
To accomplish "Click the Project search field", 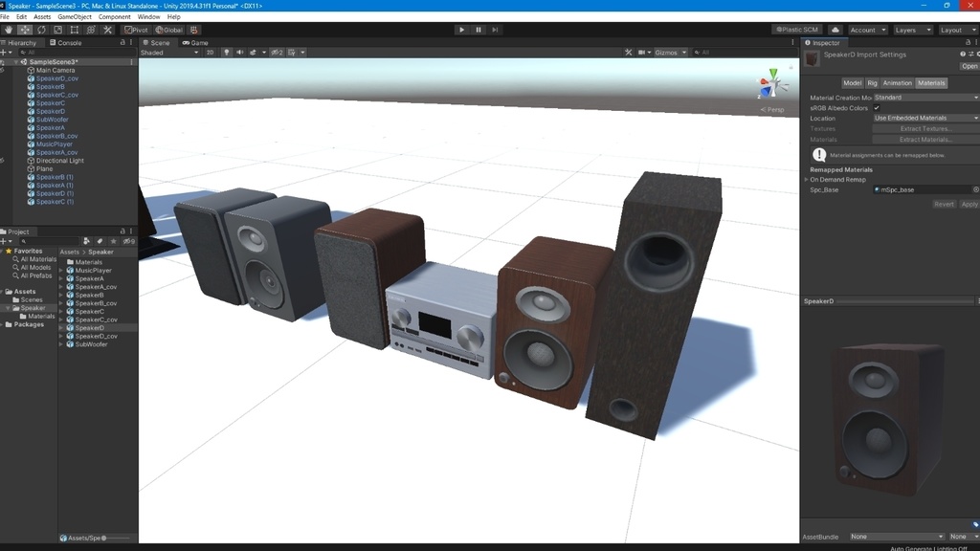I will [49, 241].
